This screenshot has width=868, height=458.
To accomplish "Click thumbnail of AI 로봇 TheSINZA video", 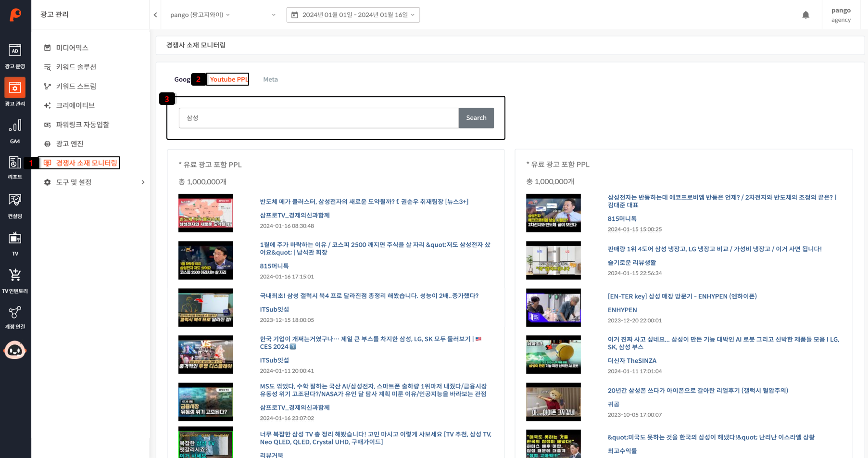I will 554,355.
